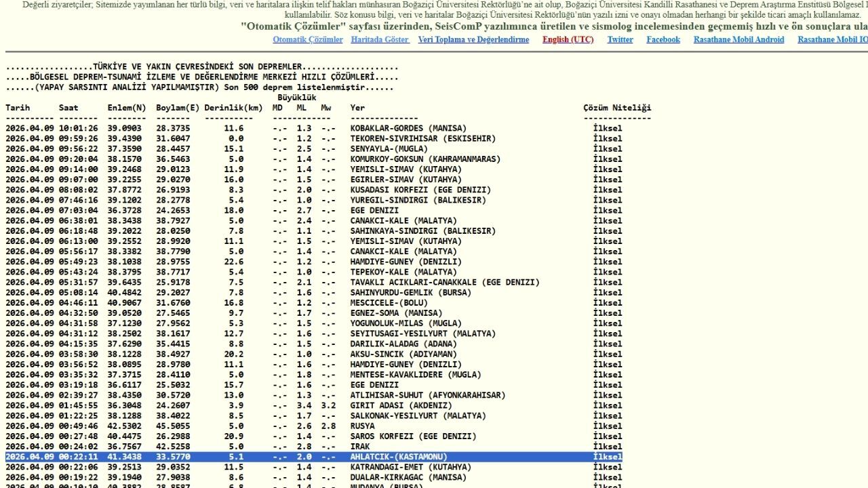Click the Tarih column header

point(18,108)
